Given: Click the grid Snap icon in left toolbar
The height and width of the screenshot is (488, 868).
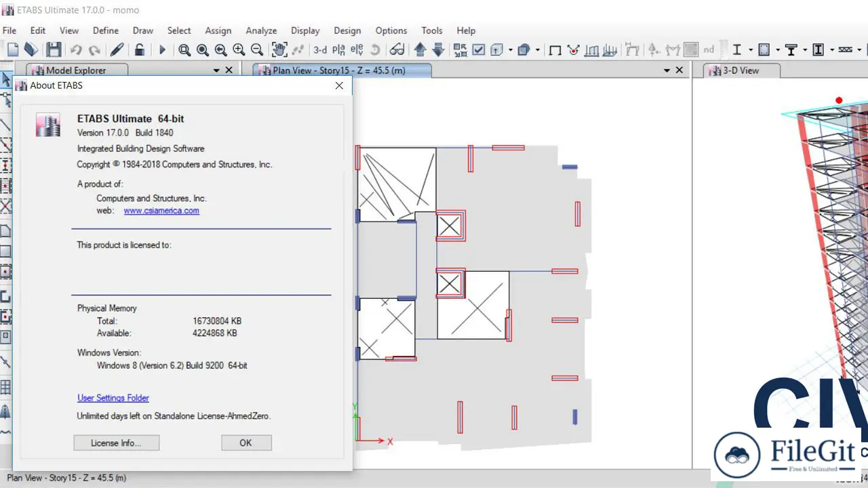Looking at the screenshot, I should tap(5, 387).
